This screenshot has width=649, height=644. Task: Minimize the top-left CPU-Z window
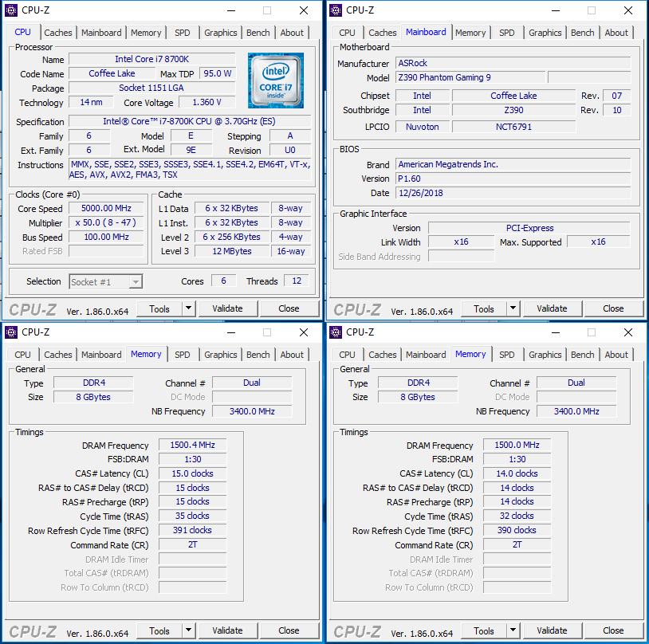pyautogui.click(x=231, y=10)
